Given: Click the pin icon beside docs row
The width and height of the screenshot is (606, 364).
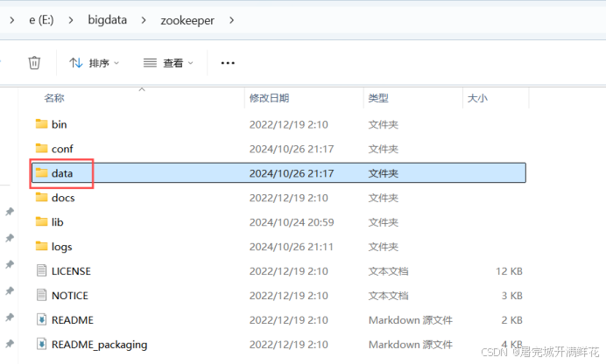Looking at the screenshot, I should (10, 212).
